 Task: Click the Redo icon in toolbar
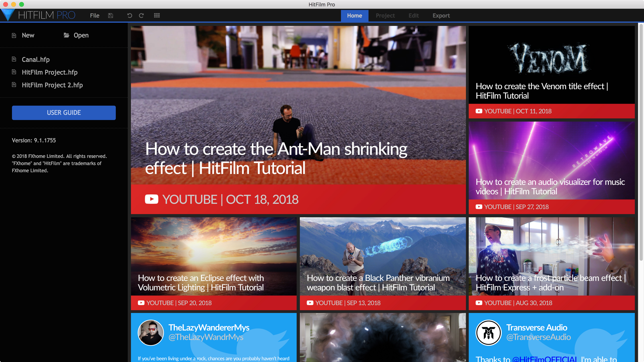(142, 16)
